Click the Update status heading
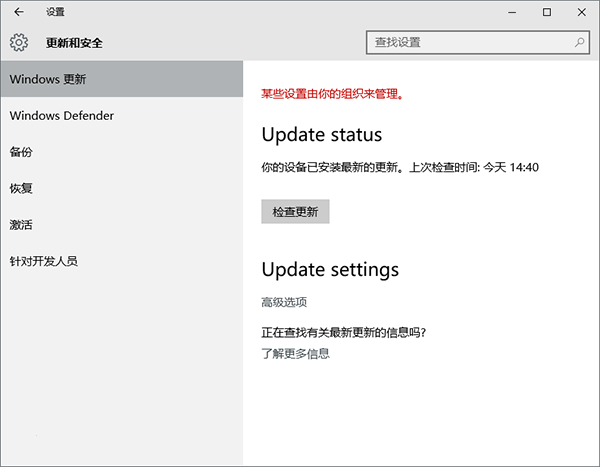Image resolution: width=600 pixels, height=467 pixels. [322, 135]
